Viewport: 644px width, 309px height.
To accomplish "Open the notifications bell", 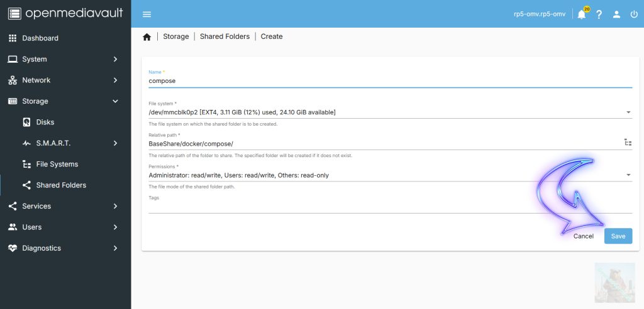I will (x=581, y=14).
